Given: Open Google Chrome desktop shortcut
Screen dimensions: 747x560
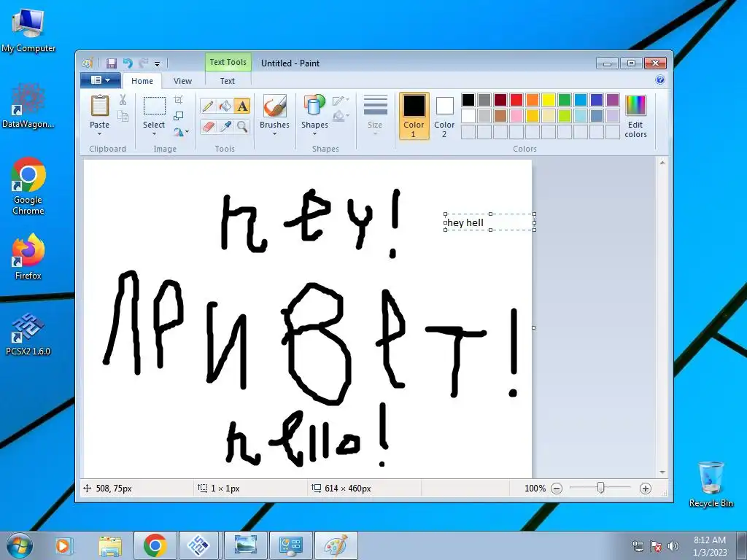Looking at the screenshot, I should (x=28, y=186).
